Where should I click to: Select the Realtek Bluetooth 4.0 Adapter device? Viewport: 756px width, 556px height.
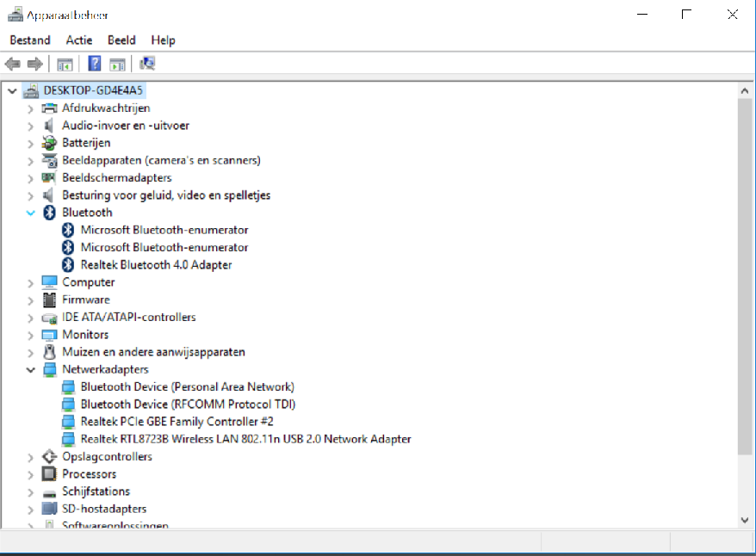pyautogui.click(x=156, y=265)
